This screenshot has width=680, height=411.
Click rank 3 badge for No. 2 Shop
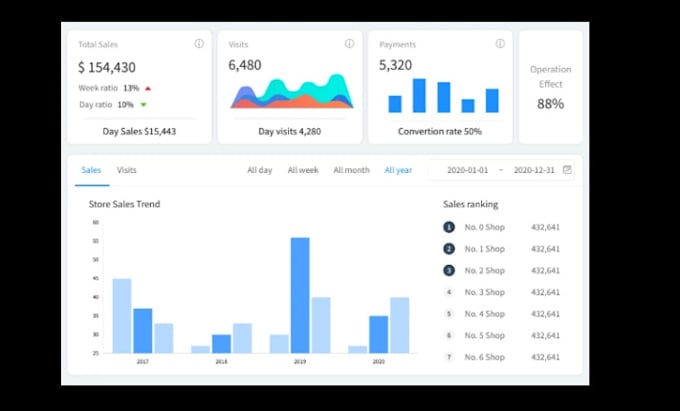[449, 271]
